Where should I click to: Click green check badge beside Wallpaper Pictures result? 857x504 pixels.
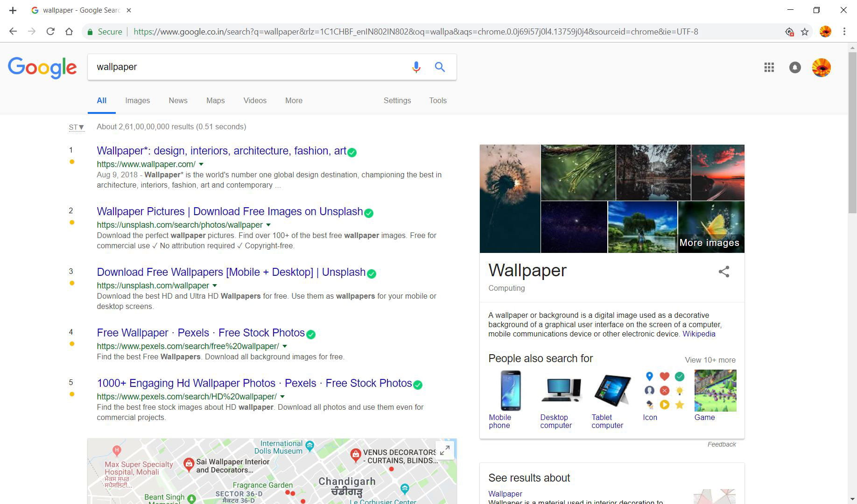click(x=369, y=213)
